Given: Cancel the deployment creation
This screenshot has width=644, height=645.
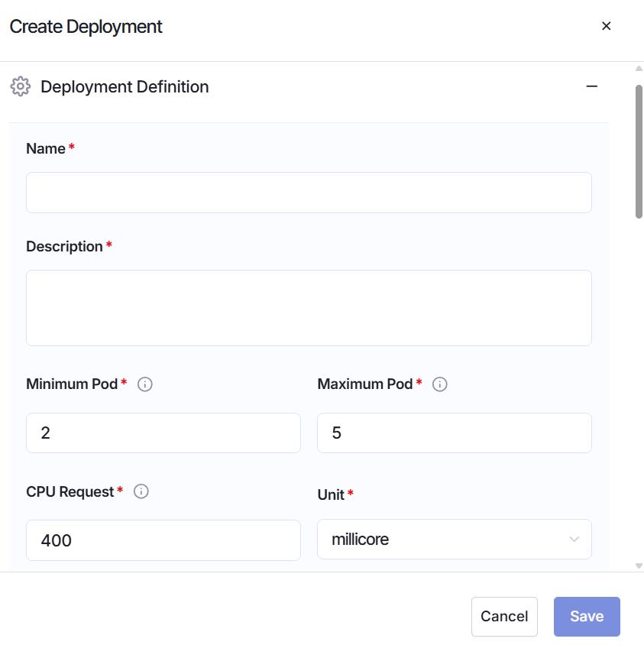Looking at the screenshot, I should click(x=504, y=616).
